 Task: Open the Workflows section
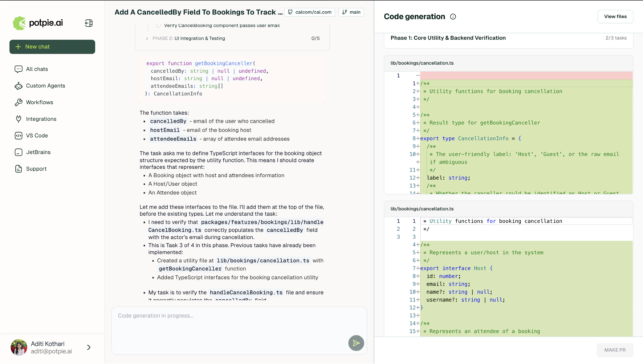[x=39, y=102]
